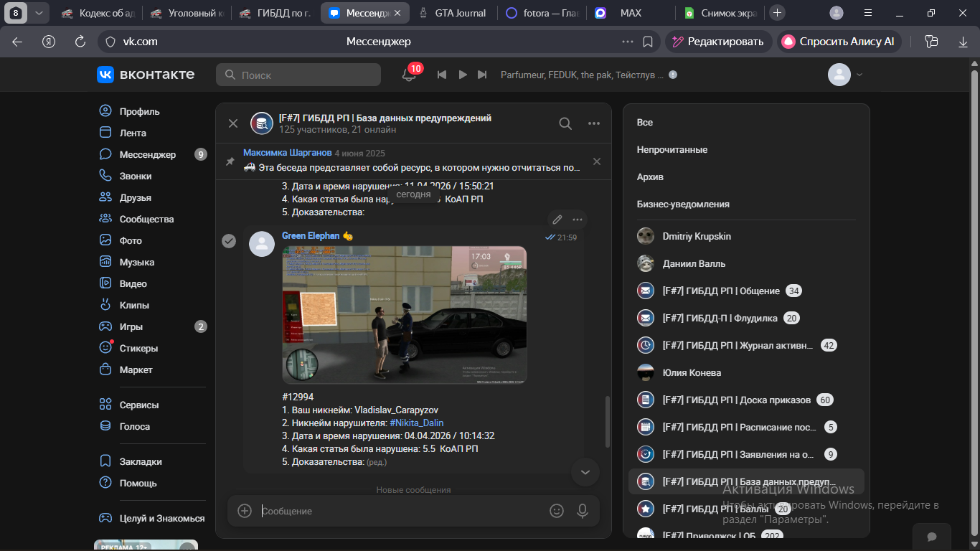Record a voice message with microphone icon
This screenshot has height=551, width=980.
[583, 511]
